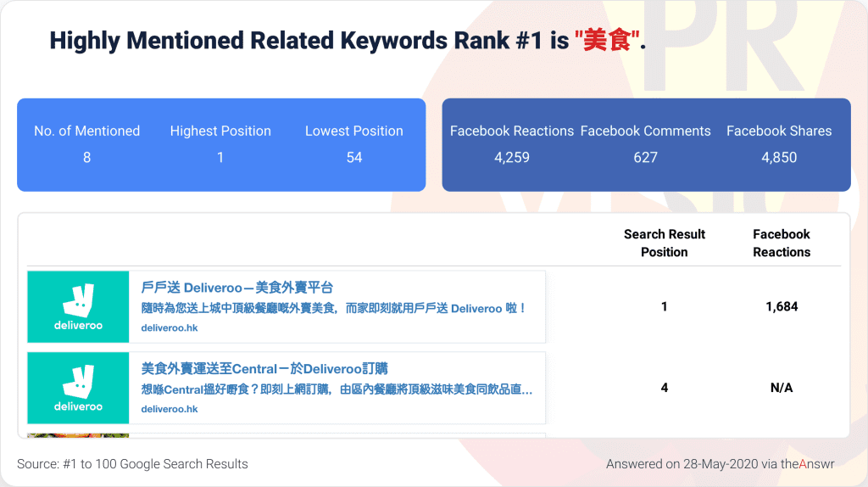Viewport: 868px width, 487px height.
Task: Select the N/A Facebook reactions cell
Action: click(782, 388)
